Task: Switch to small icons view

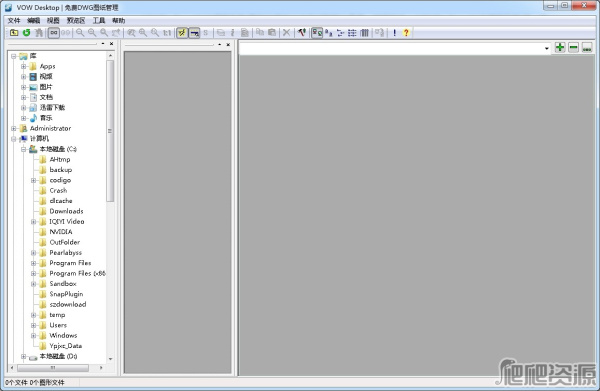Action: point(328,33)
